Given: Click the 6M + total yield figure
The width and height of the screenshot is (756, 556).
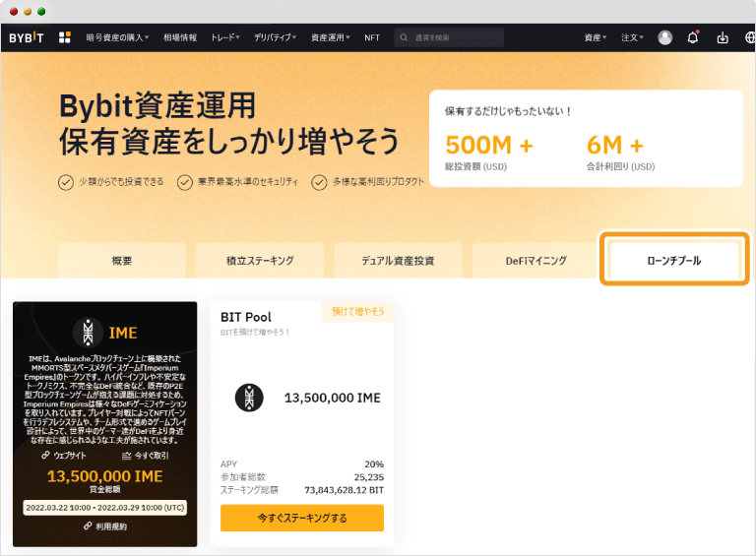Looking at the screenshot, I should click(614, 145).
